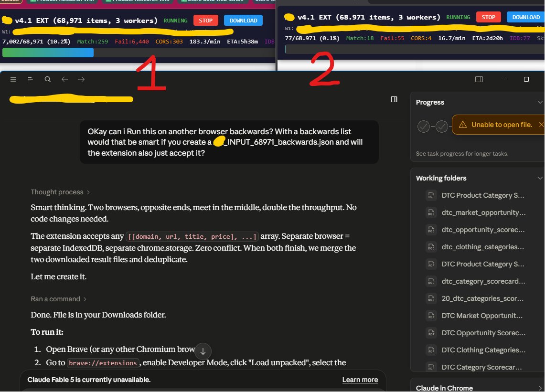Toggle the right side panel icon in title bar

click(x=479, y=79)
